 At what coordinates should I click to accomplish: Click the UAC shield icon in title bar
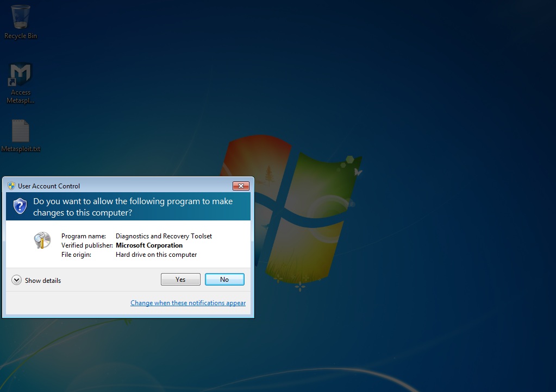coord(11,186)
